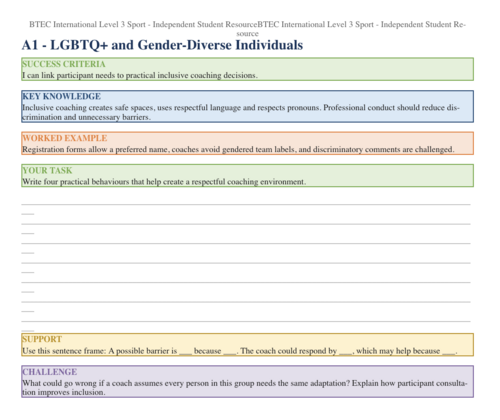Screen dimensions: 500x420
Task: Click the 'SUPPORT' heading
Action: [x=42, y=339]
